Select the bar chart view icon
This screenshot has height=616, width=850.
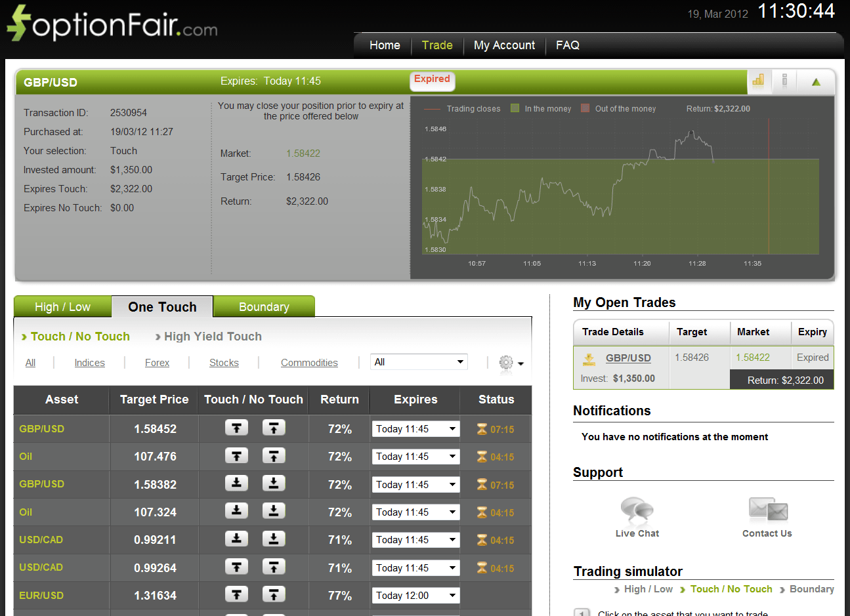759,81
